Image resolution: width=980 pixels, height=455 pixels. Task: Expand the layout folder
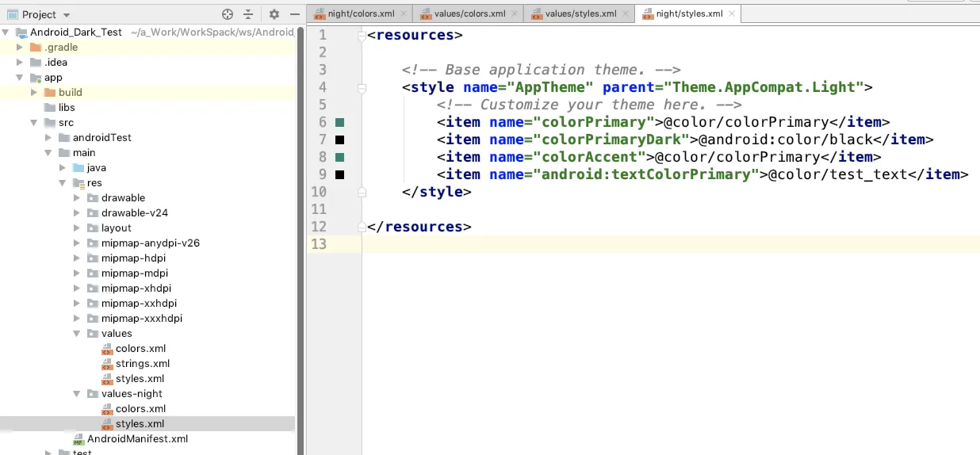(x=77, y=228)
